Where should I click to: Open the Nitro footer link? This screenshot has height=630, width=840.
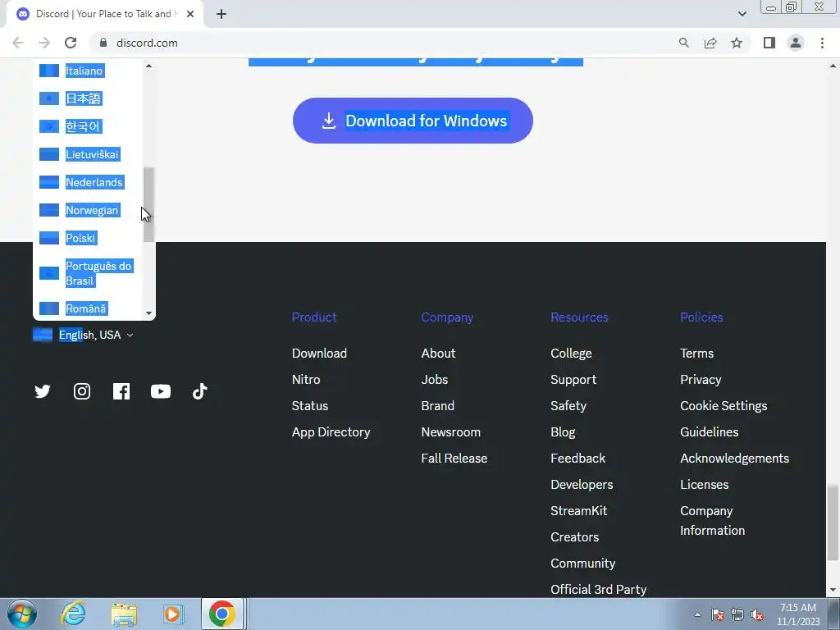(x=306, y=380)
